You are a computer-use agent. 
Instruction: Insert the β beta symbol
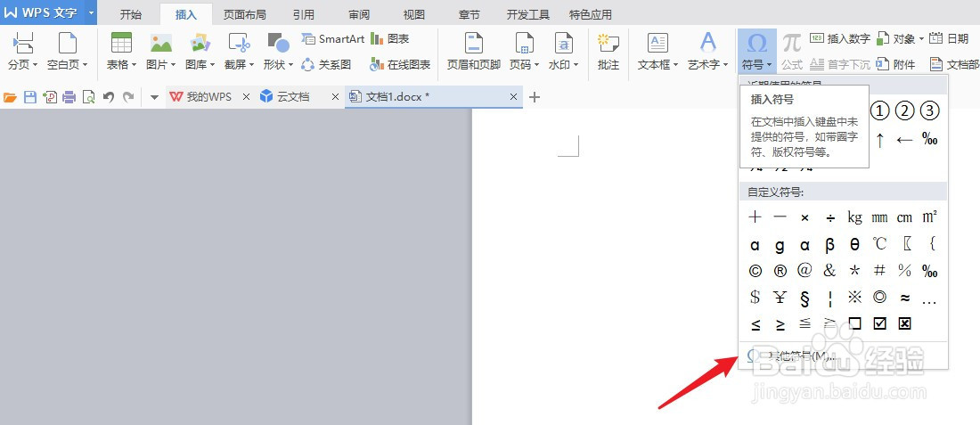click(829, 244)
